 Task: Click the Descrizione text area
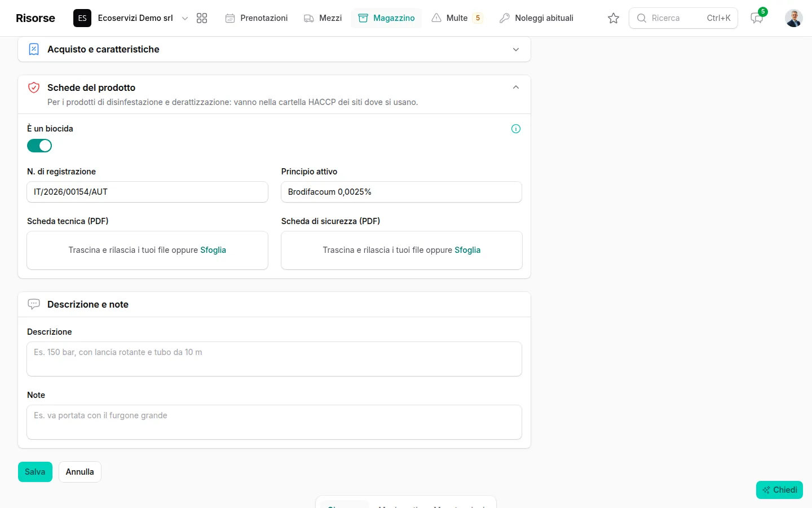tap(274, 359)
